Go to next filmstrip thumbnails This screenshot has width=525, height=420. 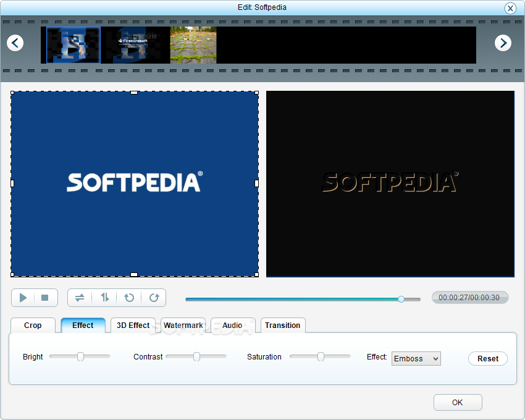point(503,43)
